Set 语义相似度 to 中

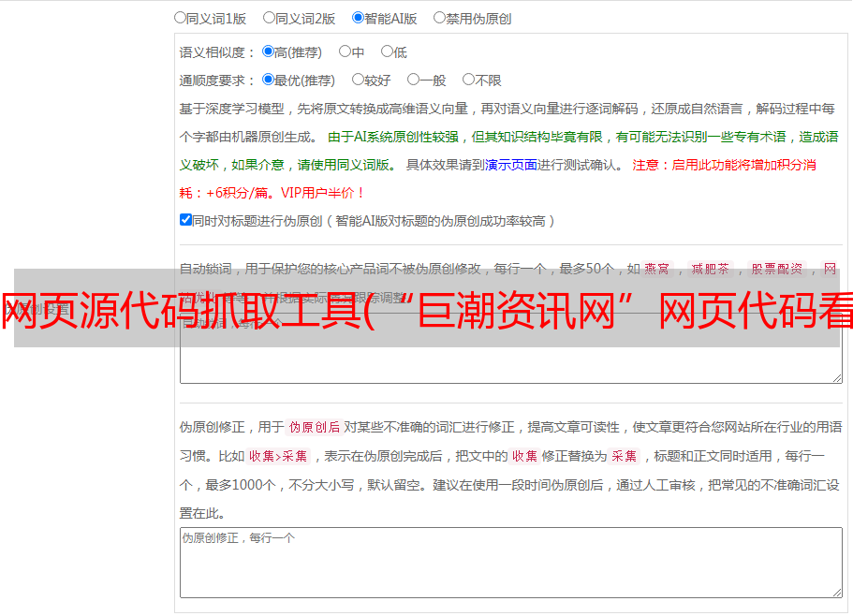click(345, 51)
